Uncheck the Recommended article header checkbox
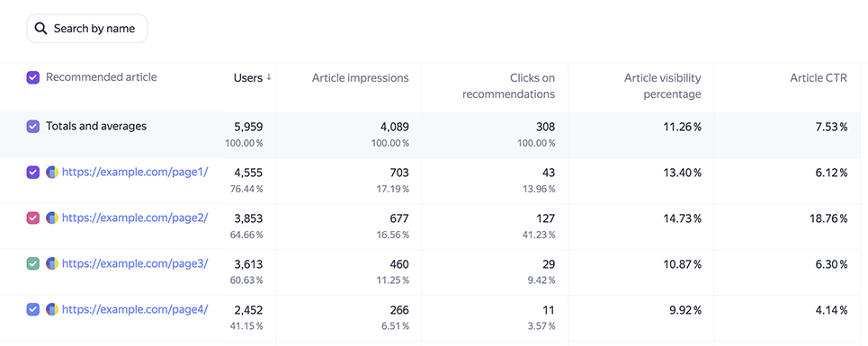Image resolution: width=868 pixels, height=346 pixels. 33,78
